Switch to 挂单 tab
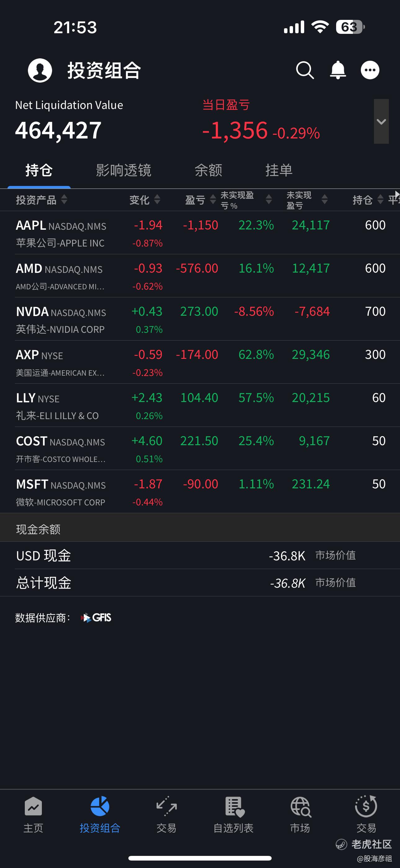Viewport: 400px width, 868px height. [279, 170]
